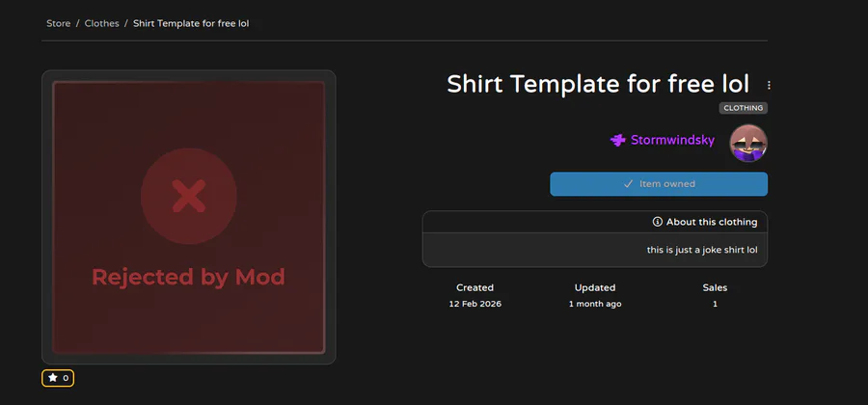Image resolution: width=868 pixels, height=405 pixels.
Task: Visit the Stormwindsky creator profile link
Action: [672, 140]
